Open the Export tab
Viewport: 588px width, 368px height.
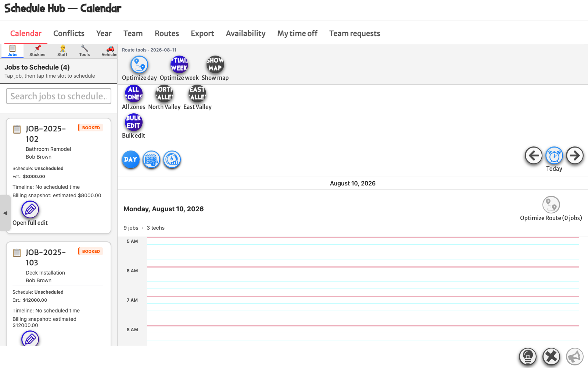(x=202, y=33)
